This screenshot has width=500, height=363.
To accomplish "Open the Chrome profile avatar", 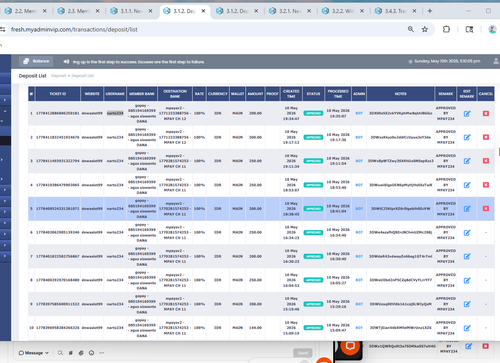I will click(492, 29).
